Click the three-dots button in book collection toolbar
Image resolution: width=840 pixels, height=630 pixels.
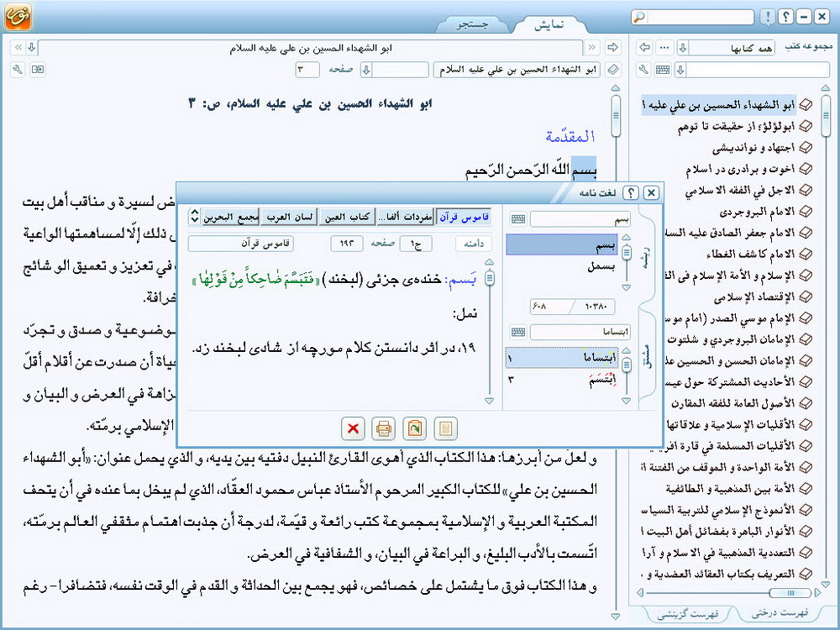(x=664, y=48)
